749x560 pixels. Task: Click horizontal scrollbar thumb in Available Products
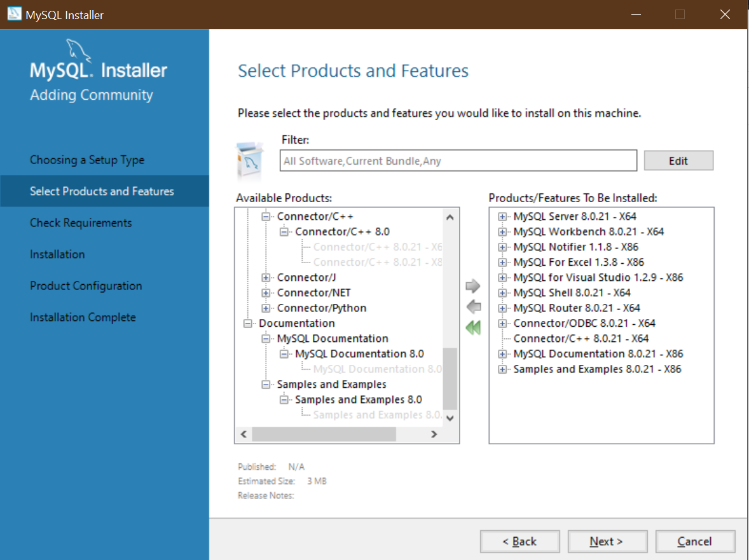(324, 434)
